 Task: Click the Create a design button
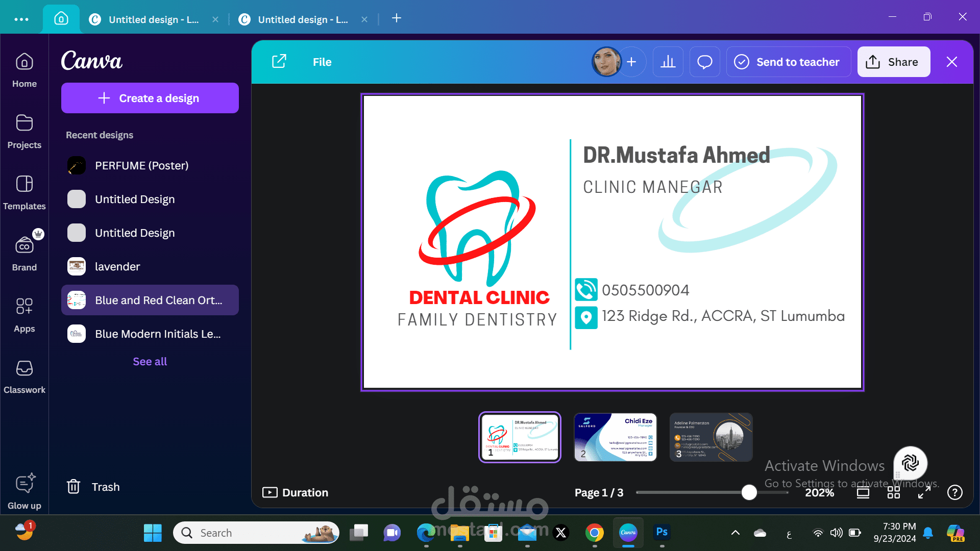tap(150, 98)
